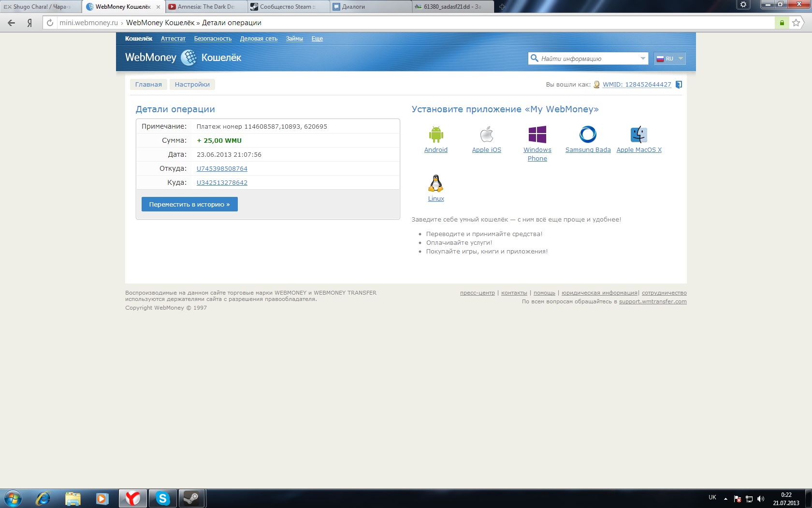
Task: Open Кошелёк menu item
Action: (x=139, y=39)
